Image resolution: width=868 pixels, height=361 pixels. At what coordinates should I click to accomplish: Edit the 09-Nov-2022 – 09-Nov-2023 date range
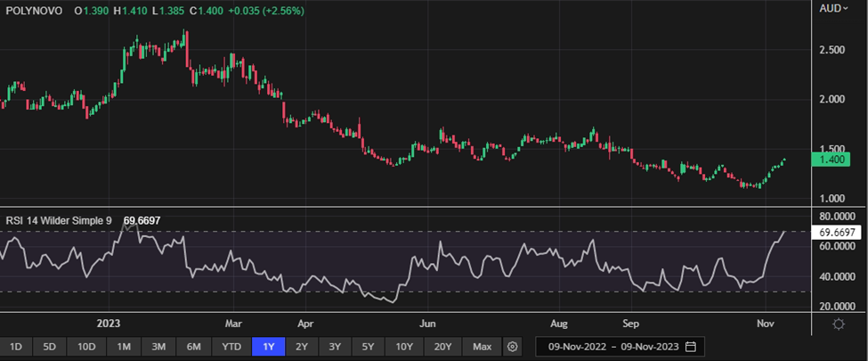(621, 347)
